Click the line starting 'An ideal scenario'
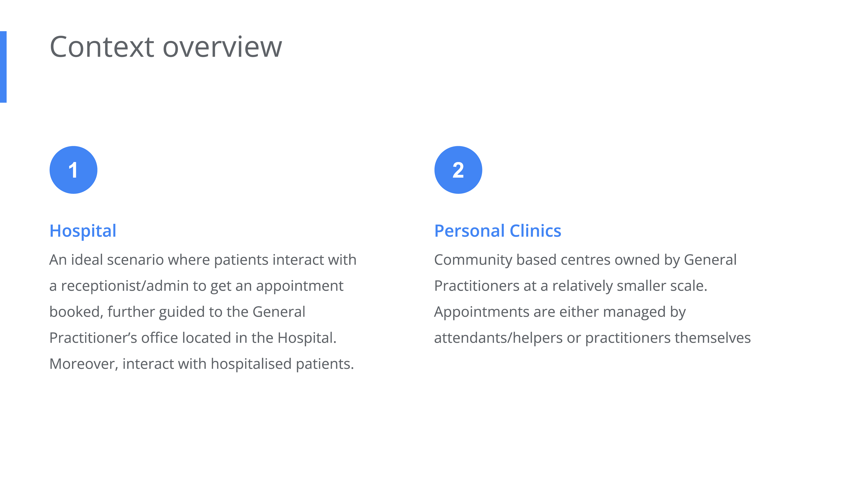 click(203, 260)
